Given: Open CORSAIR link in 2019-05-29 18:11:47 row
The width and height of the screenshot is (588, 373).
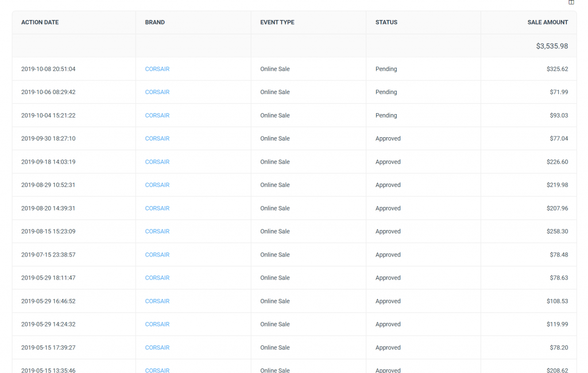Looking at the screenshot, I should click(157, 278).
